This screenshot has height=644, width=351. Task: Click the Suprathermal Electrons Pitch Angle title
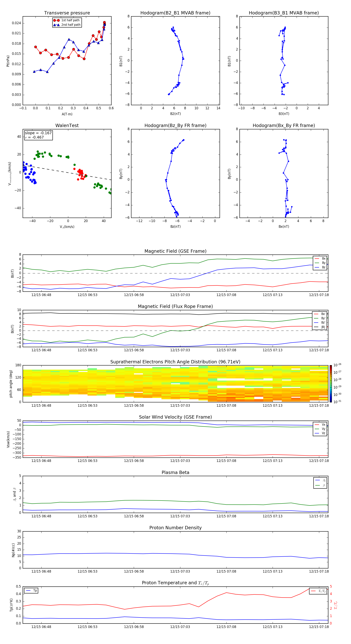coord(175,362)
